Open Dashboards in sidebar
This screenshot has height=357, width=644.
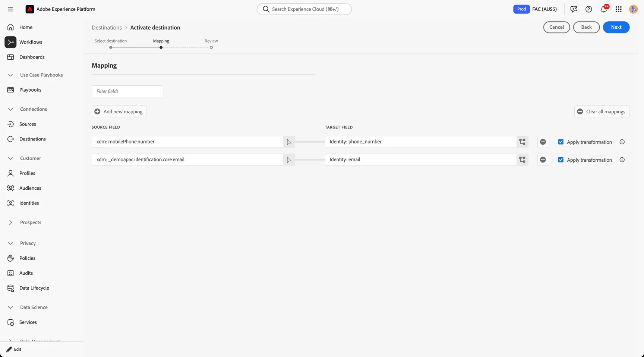pos(32,57)
